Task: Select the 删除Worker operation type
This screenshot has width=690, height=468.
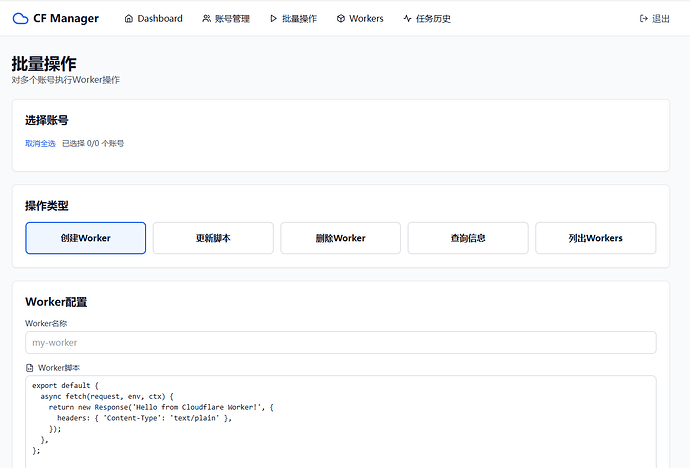Action: click(341, 238)
